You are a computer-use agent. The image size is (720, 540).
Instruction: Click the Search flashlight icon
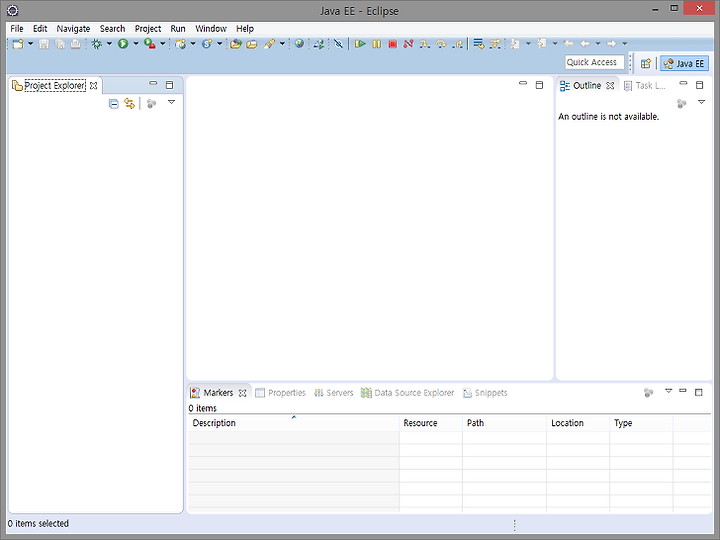pyautogui.click(x=269, y=44)
